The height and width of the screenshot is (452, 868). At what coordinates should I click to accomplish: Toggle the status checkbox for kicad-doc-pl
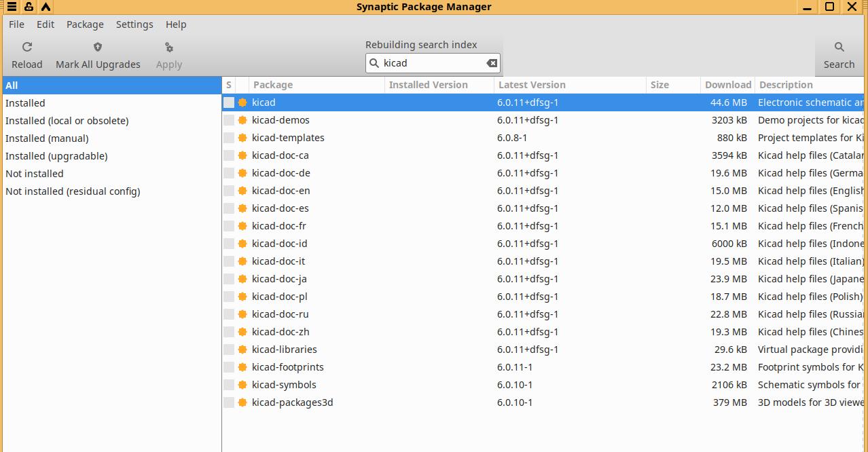coord(229,297)
